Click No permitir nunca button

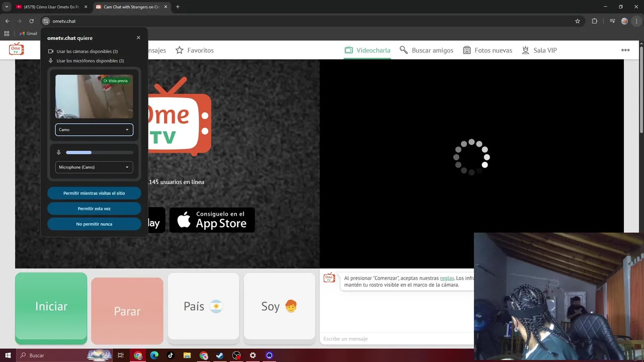click(94, 224)
